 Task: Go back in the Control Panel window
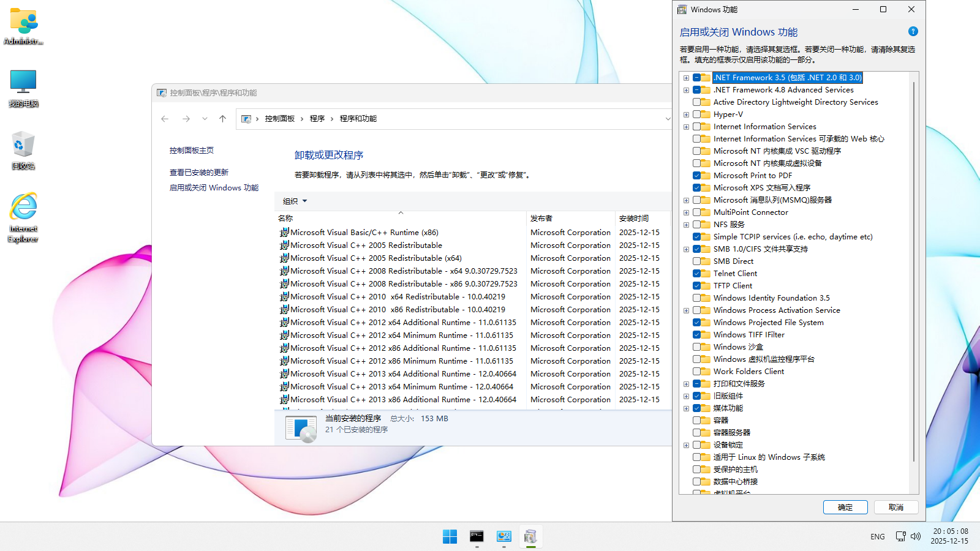(165, 119)
